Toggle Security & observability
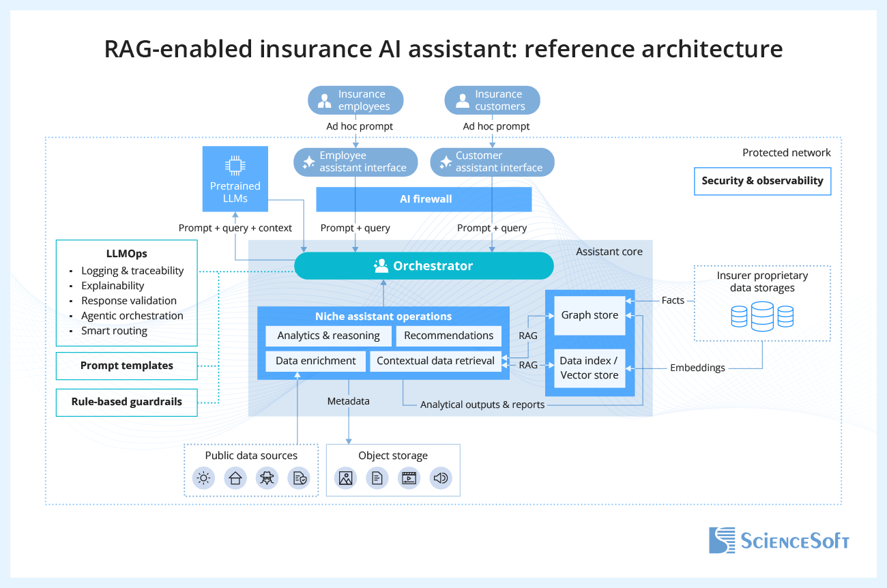Viewport: 887px width, 588px height. (x=762, y=181)
